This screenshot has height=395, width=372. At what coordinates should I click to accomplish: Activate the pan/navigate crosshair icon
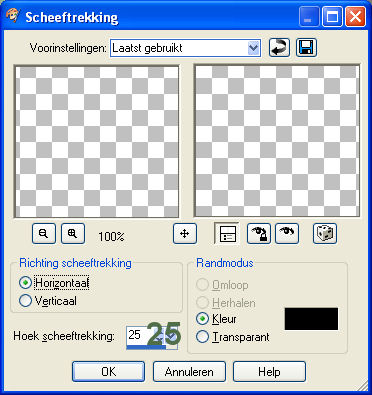185,233
